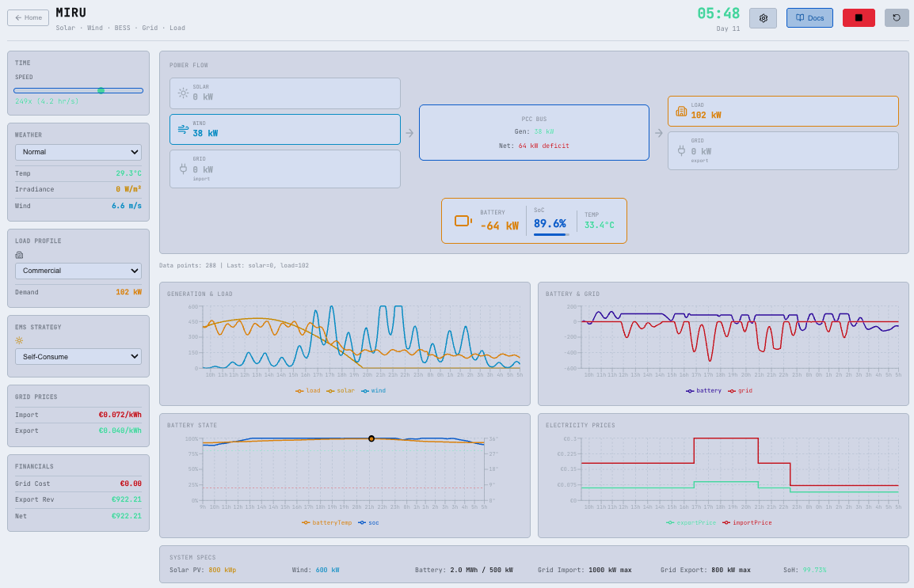The image size is (914, 588).
Task: Click the Export price €0.040/kWh
Action: click(x=120, y=431)
